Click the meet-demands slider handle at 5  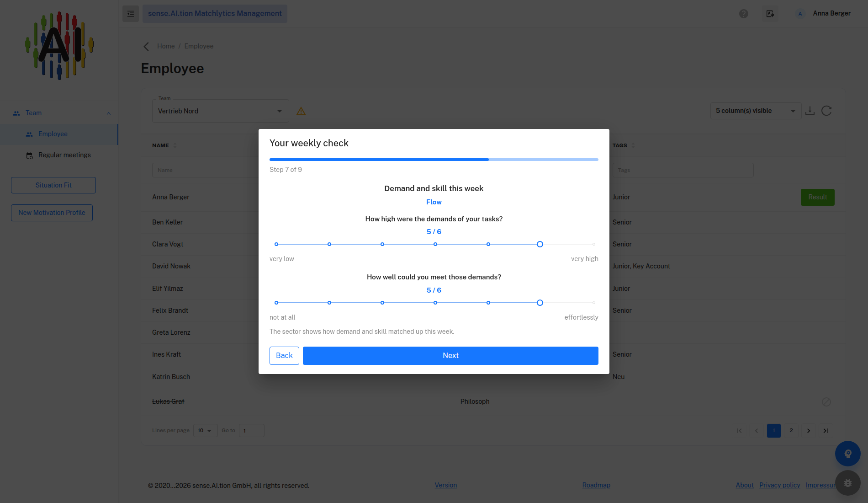pyautogui.click(x=540, y=303)
